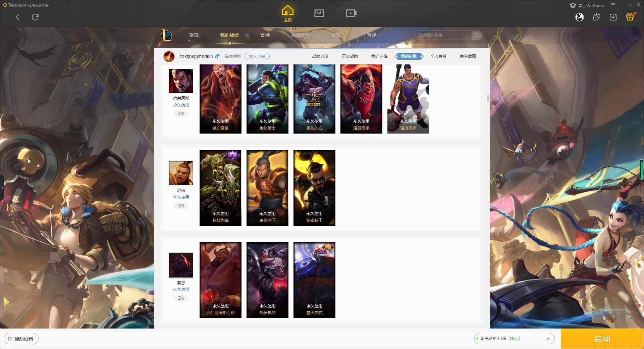The width and height of the screenshot is (644, 349).
Task: Open the 霸天零式 skin card
Action: tap(314, 280)
